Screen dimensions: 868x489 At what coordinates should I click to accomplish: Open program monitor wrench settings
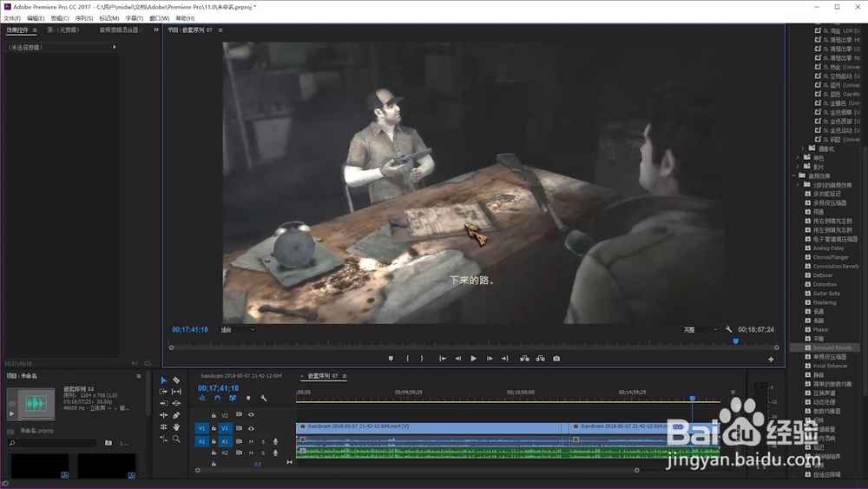click(728, 329)
